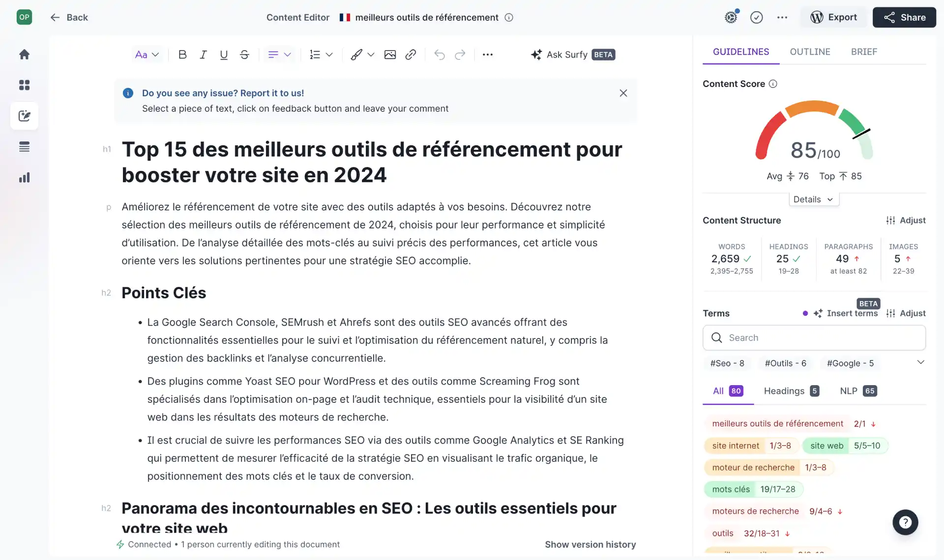This screenshot has width=944, height=560.
Task: Insert a hyperlink
Action: tap(411, 55)
